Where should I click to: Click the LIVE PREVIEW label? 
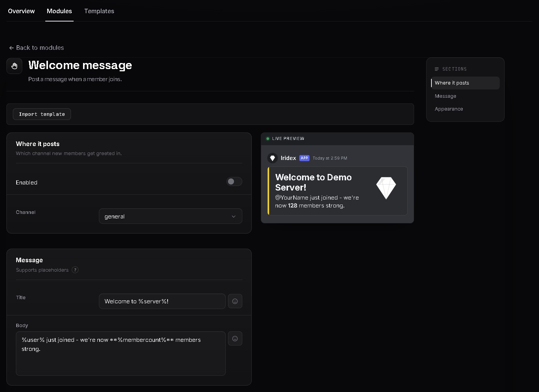(288, 138)
